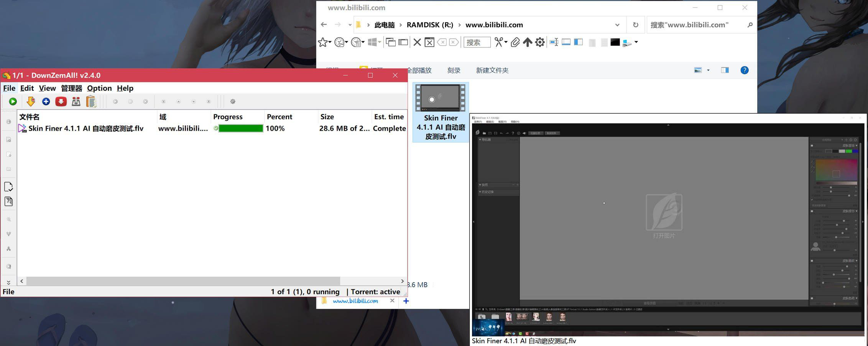Expand the DownZemAll sidebar double-chevron
The height and width of the screenshot is (346, 868).
pyautogui.click(x=8, y=282)
